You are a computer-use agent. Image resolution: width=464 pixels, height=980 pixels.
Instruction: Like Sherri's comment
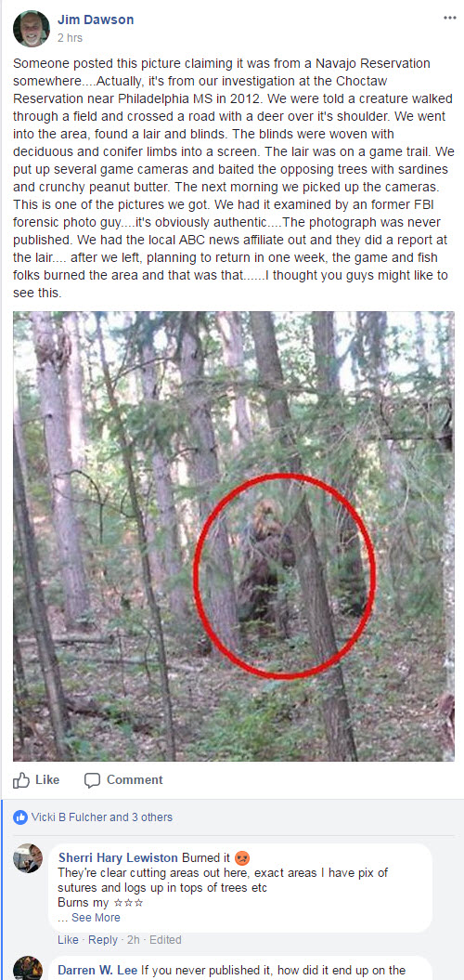coord(68,940)
